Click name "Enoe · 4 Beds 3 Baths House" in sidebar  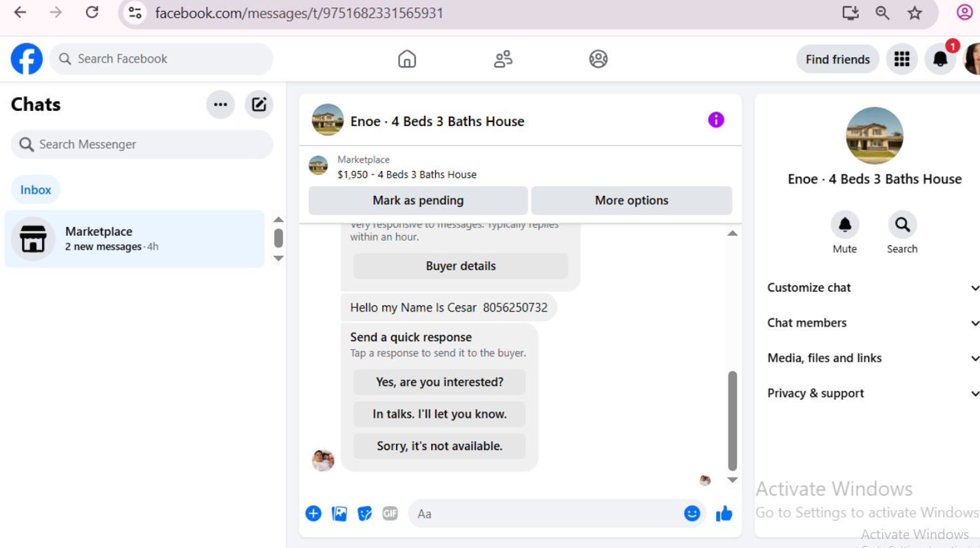pyautogui.click(x=875, y=179)
